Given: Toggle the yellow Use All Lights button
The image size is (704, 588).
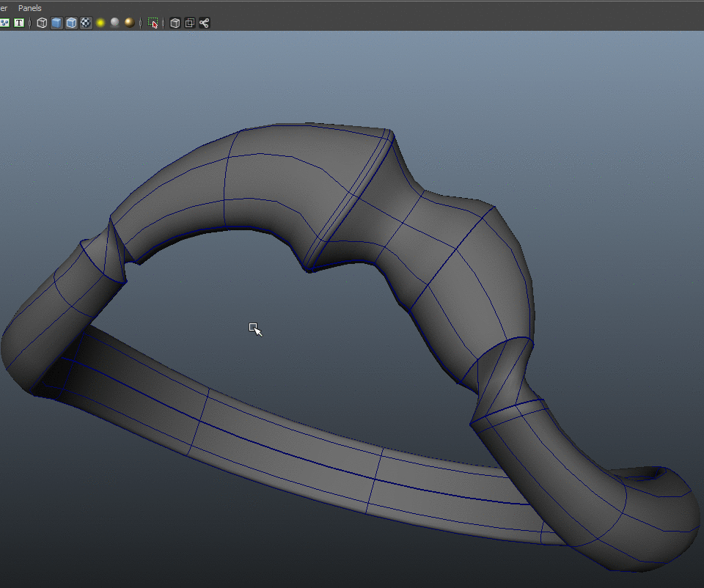Looking at the screenshot, I should coord(100,23).
